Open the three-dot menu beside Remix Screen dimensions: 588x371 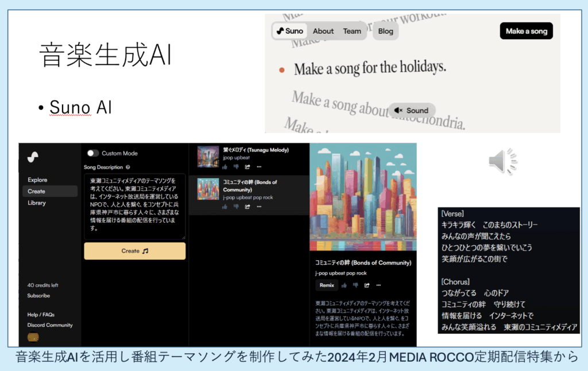tap(378, 285)
